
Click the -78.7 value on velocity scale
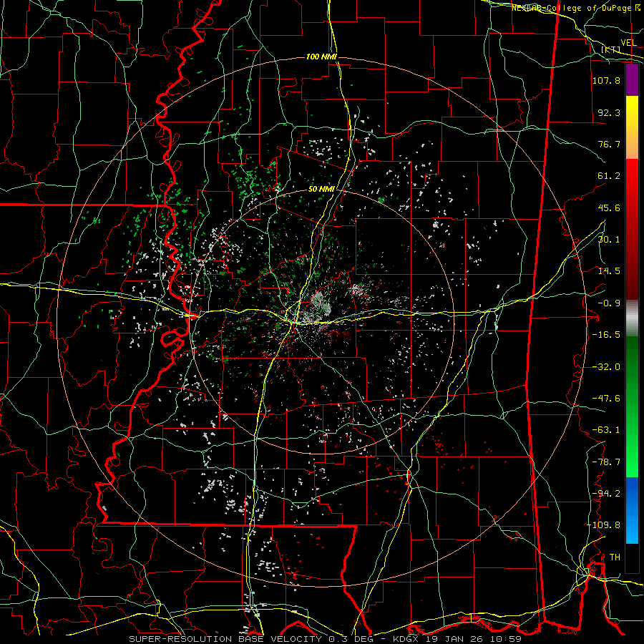(606, 462)
